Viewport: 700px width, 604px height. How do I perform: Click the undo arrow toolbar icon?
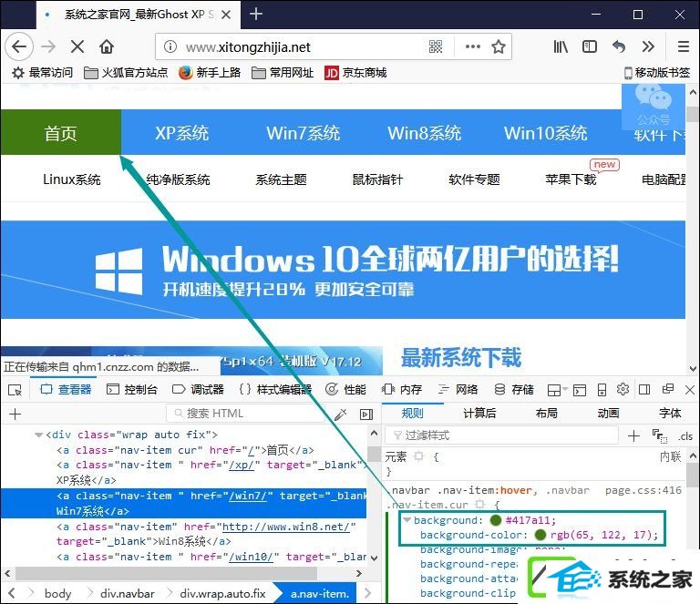point(619,46)
